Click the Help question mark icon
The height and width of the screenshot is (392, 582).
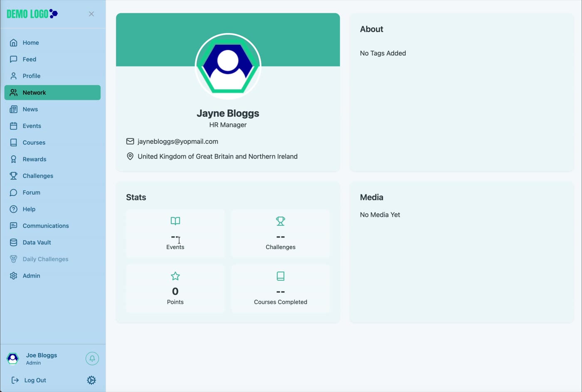pos(14,209)
